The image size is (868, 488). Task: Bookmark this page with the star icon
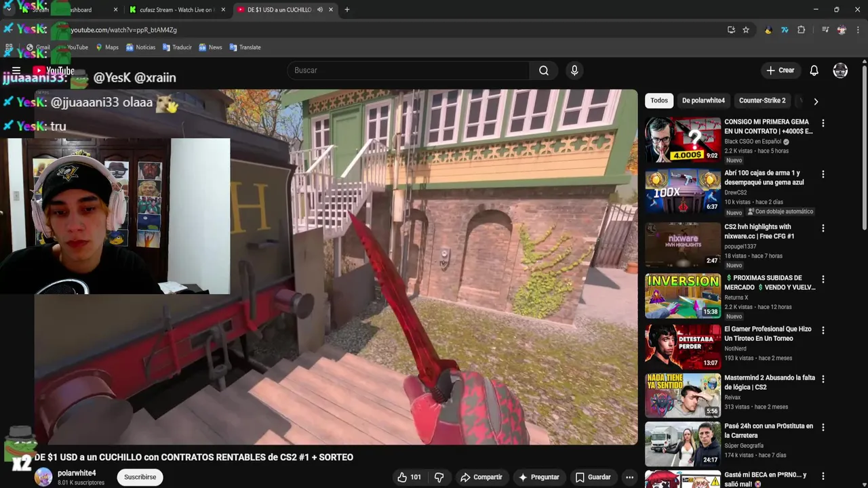746,30
